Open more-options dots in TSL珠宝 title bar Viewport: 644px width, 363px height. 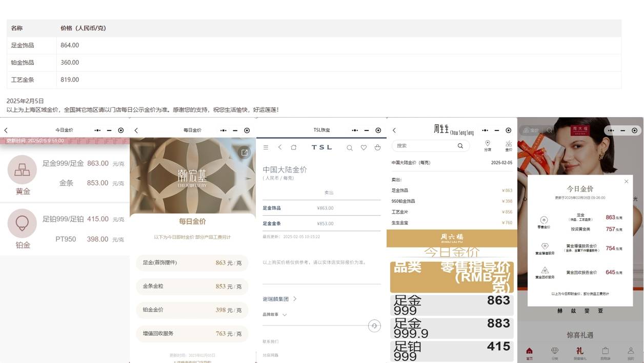[355, 130]
